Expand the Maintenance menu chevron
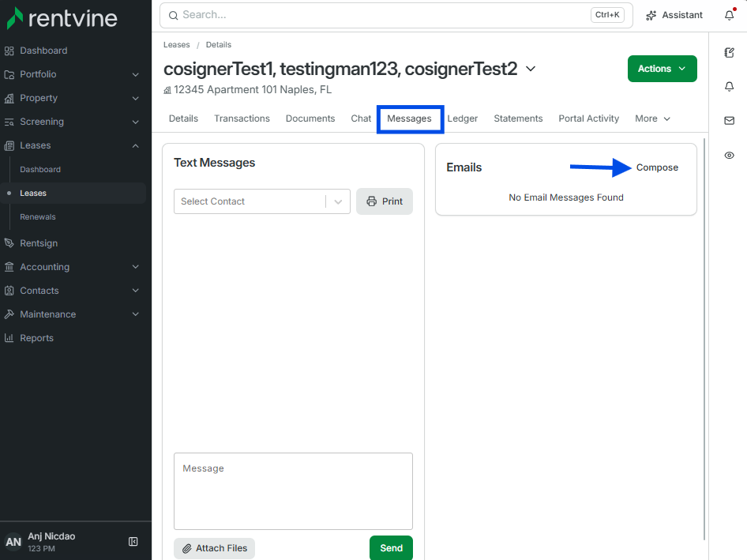The height and width of the screenshot is (560, 747). [135, 314]
